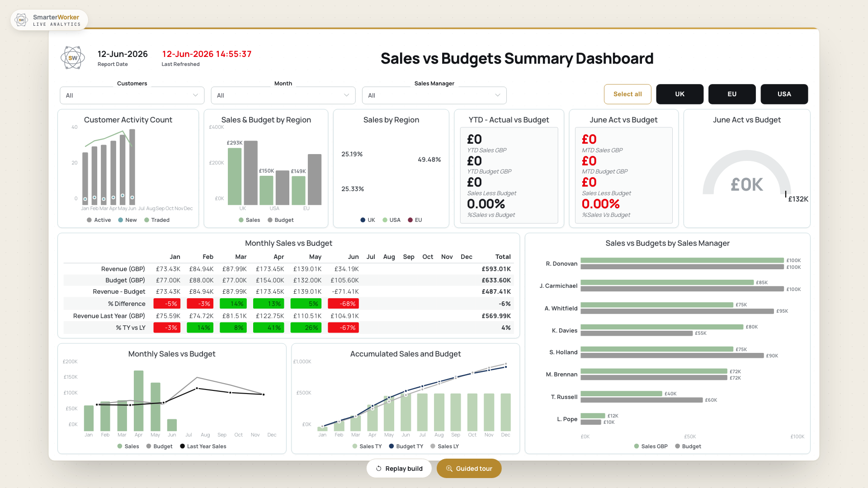The height and width of the screenshot is (488, 868).
Task: Click the Jun column header in monthly table
Action: (x=353, y=257)
